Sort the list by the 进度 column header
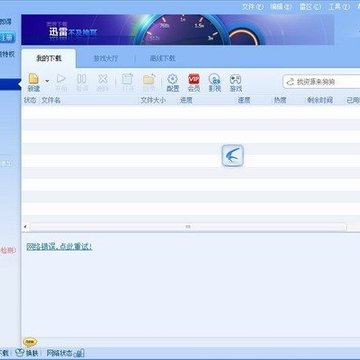The image size is (360, 360). pyautogui.click(x=186, y=100)
